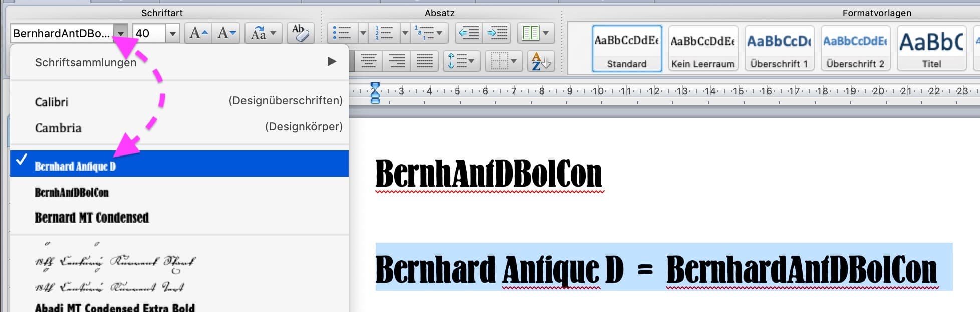980x312 pixels.
Task: Apply a numbered list
Action: pos(384,34)
